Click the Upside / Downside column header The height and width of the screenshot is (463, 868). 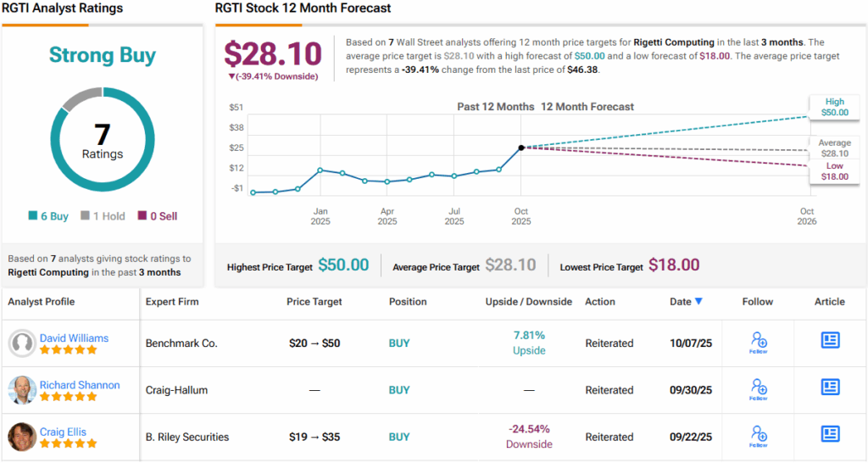click(x=528, y=301)
